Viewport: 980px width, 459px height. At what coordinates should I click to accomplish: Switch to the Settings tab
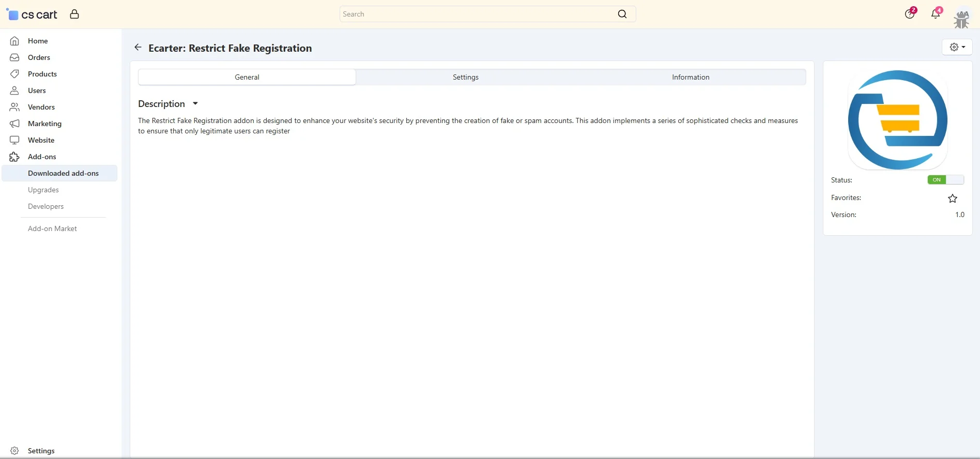pos(465,77)
